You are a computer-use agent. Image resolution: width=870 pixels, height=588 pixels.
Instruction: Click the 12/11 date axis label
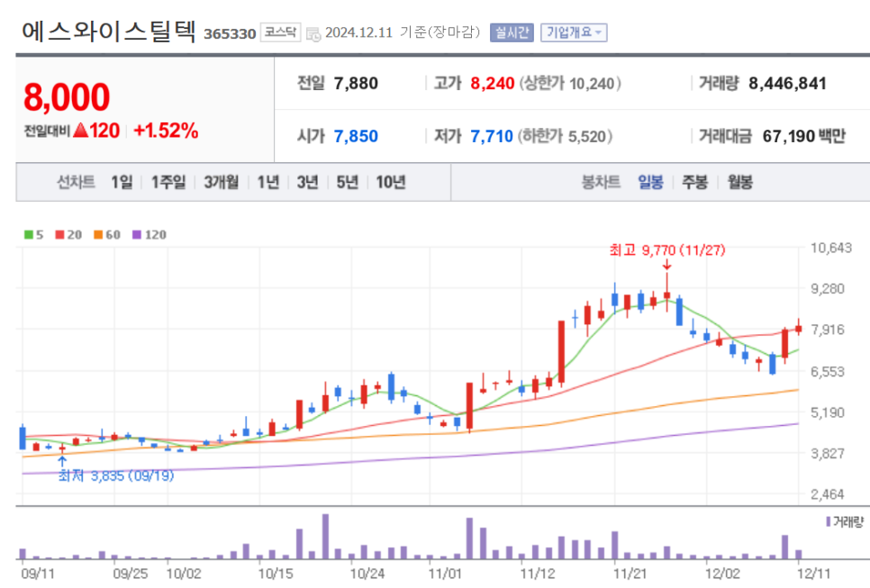point(813,573)
